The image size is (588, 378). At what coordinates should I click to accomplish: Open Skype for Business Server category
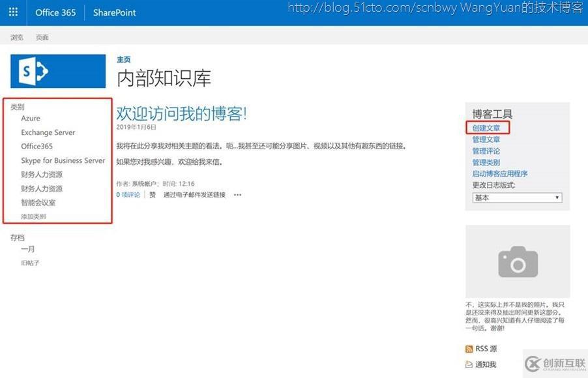coord(63,160)
